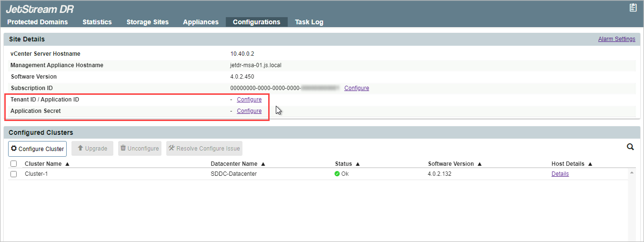Image resolution: width=644 pixels, height=242 pixels.
Task: Click the Unconfigure trash button
Action: 140,149
